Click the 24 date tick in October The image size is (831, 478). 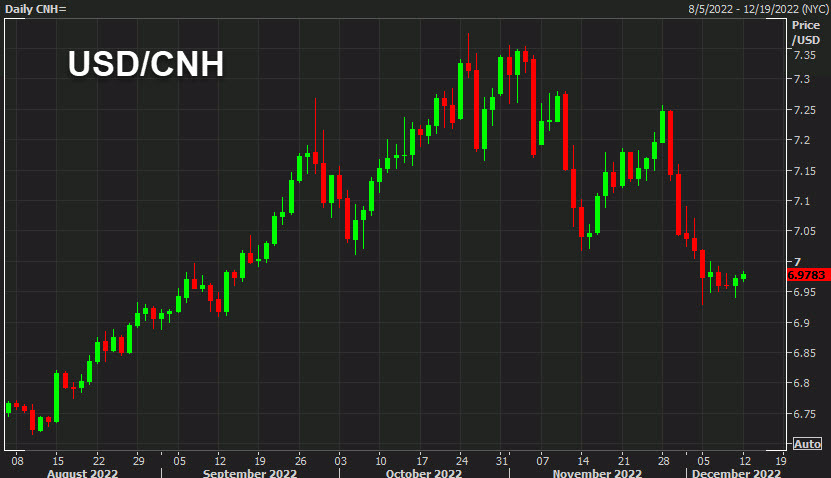pyautogui.click(x=462, y=461)
